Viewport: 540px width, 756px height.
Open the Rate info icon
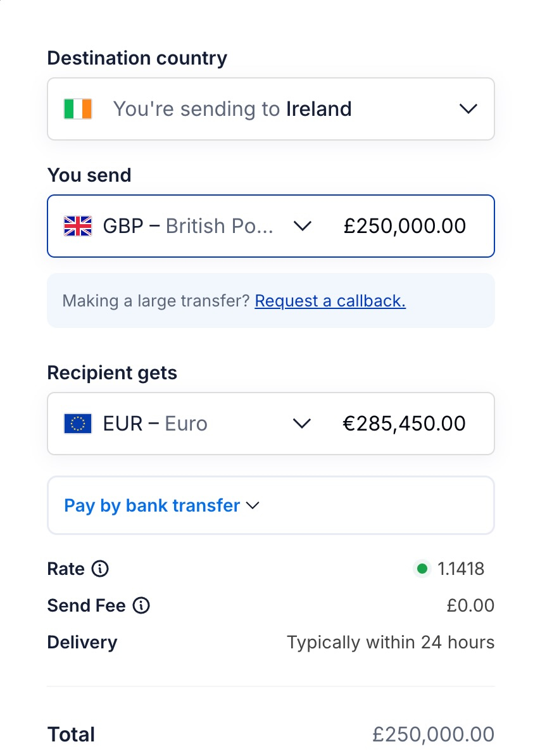pyautogui.click(x=100, y=569)
